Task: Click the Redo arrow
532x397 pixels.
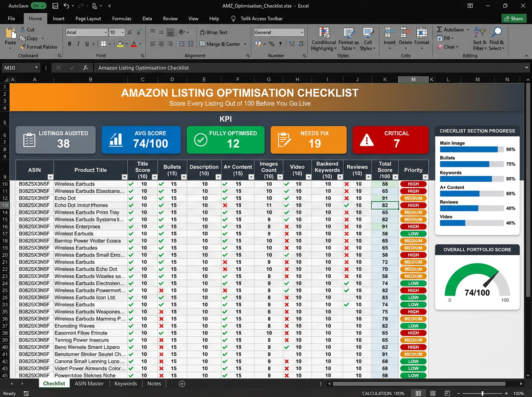Action: point(81,6)
